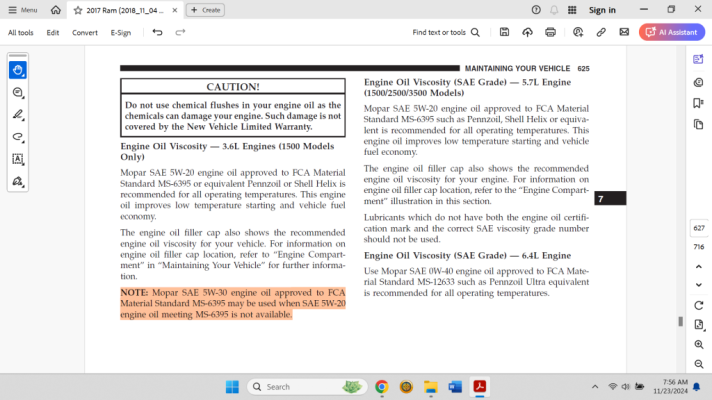Select the Hand tool in quick toolbar
Image resolution: width=712 pixels, height=400 pixels.
pos(18,70)
